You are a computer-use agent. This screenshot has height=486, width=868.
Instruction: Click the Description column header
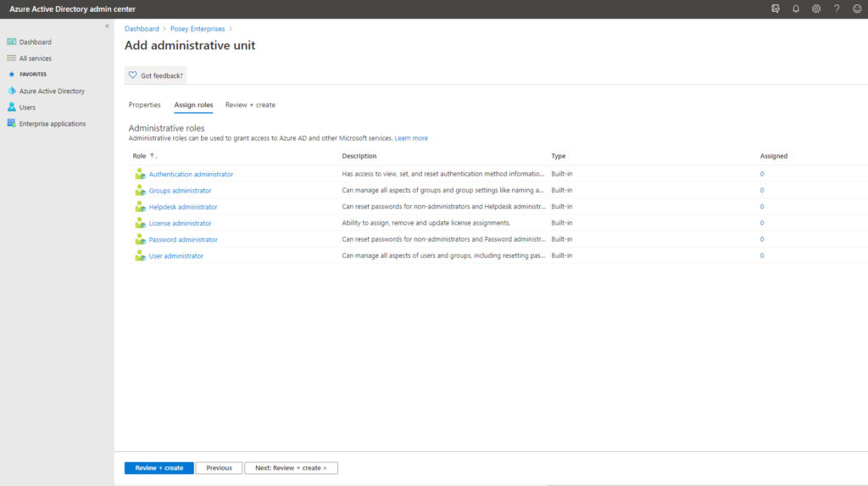pos(359,156)
